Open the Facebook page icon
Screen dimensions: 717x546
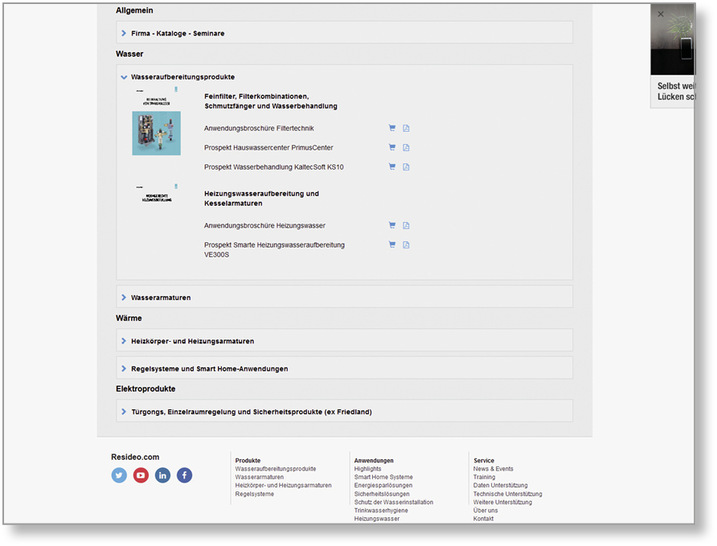click(x=185, y=476)
